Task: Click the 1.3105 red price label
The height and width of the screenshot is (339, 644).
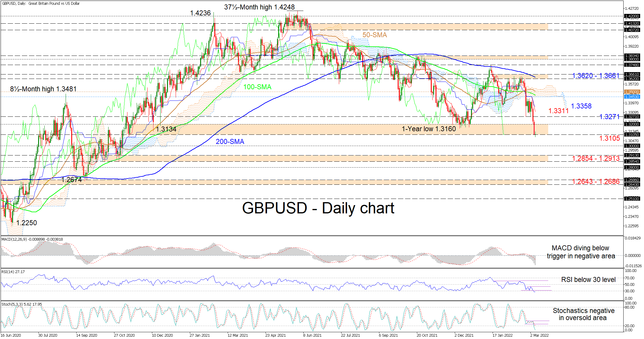Action: tap(609, 138)
